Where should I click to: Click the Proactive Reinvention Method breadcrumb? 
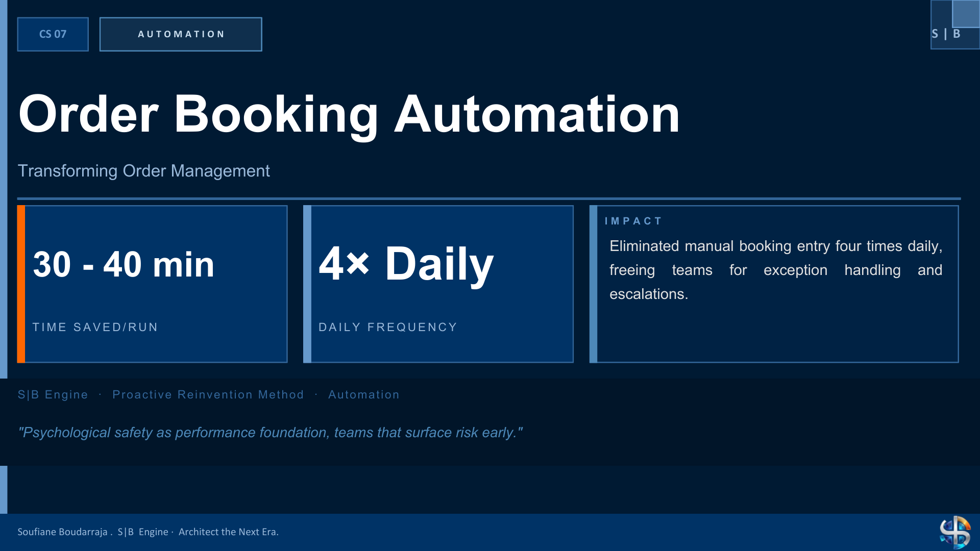pyautogui.click(x=208, y=394)
